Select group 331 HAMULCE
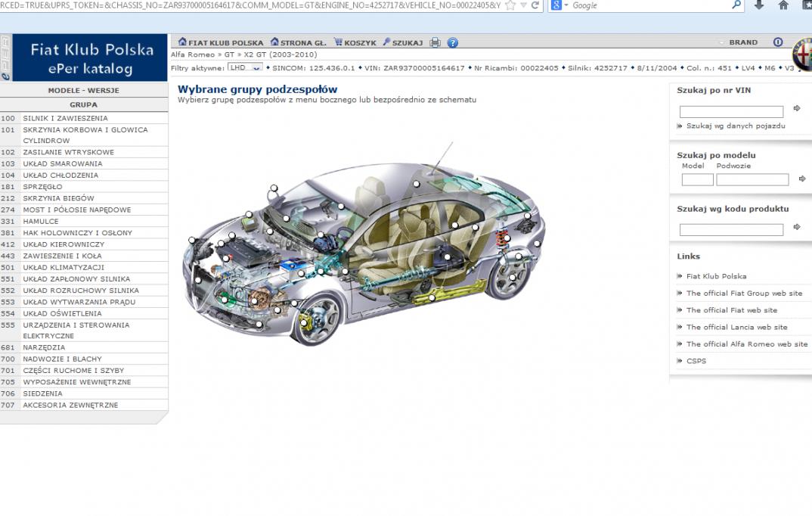 (x=84, y=221)
